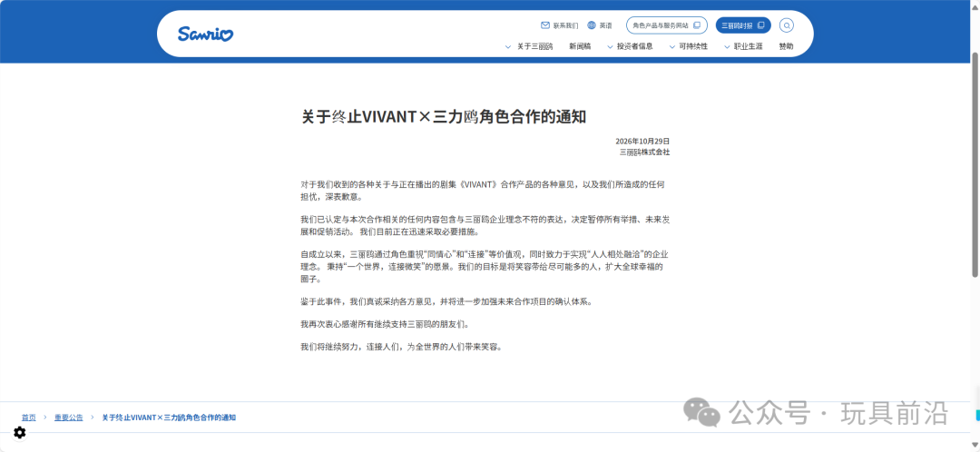Screen dimensions: 980x452
Task: Click paragraph starting 我们已认定与本次合作
Action: (486, 226)
